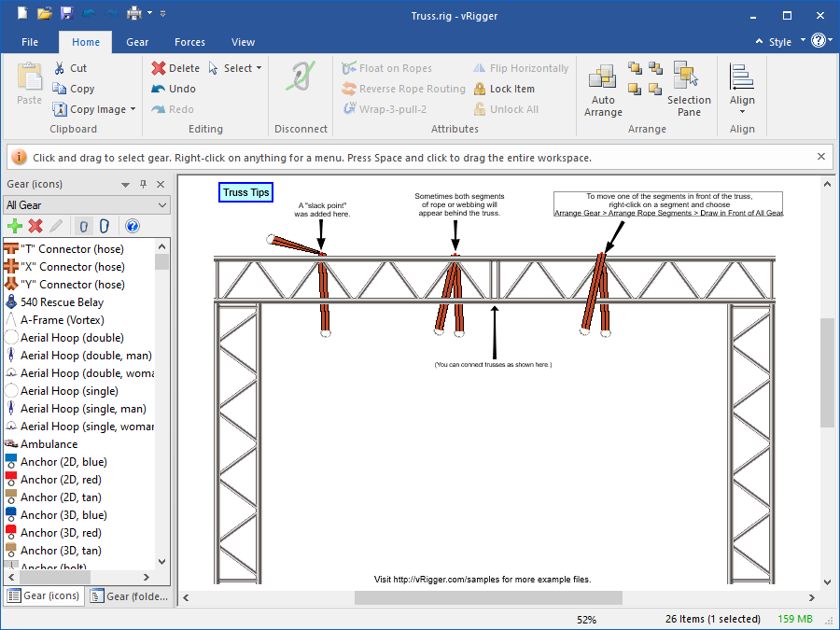Screen dimensions: 840x630
Task: Click the red X delete gear icon
Action: click(x=35, y=226)
